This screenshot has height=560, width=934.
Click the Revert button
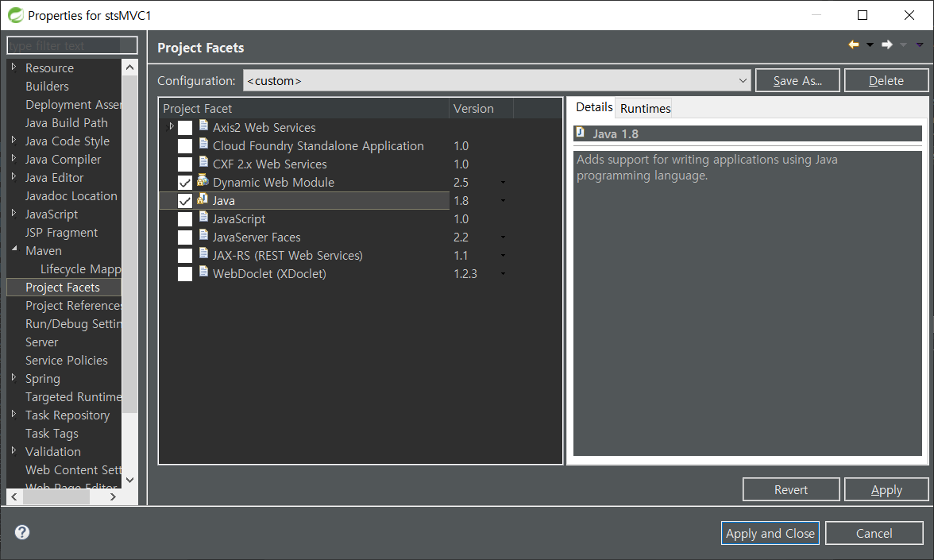pos(791,489)
